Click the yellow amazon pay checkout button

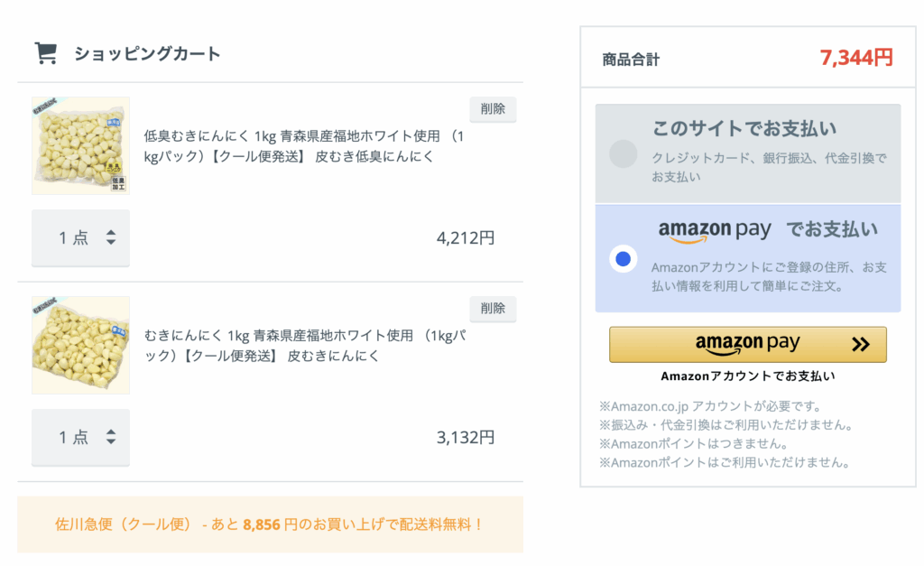point(748,344)
